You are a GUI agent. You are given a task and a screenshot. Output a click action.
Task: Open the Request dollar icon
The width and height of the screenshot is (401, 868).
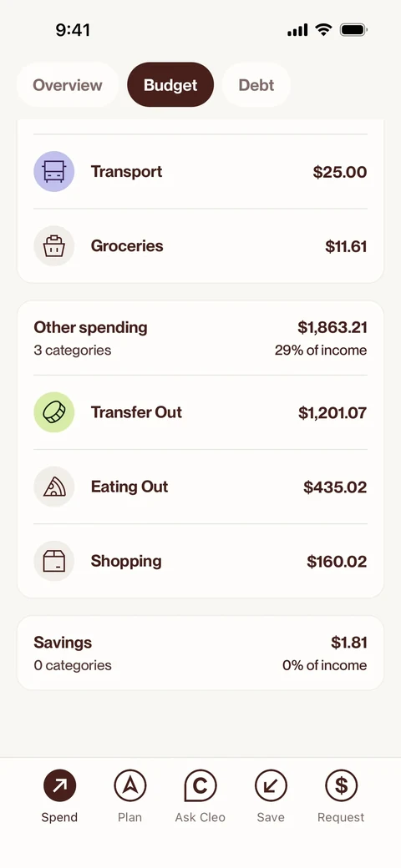tap(341, 785)
